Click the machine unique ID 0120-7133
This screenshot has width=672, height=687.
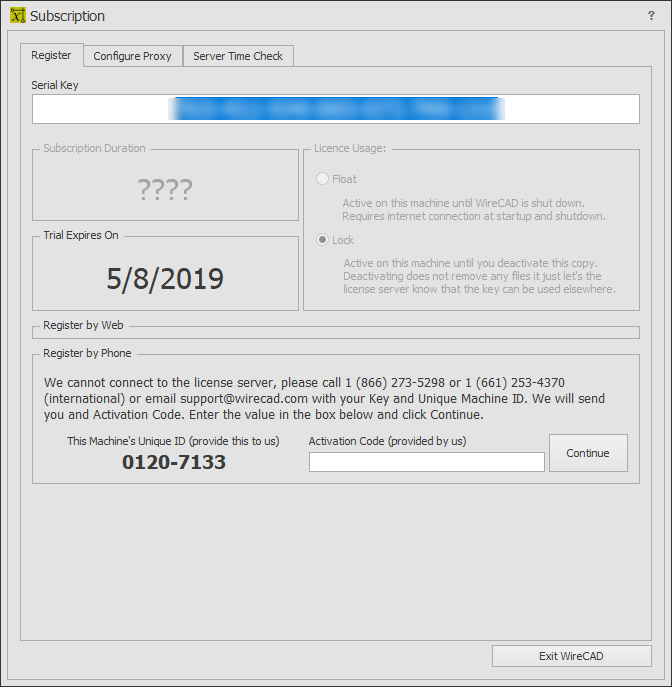point(173,462)
